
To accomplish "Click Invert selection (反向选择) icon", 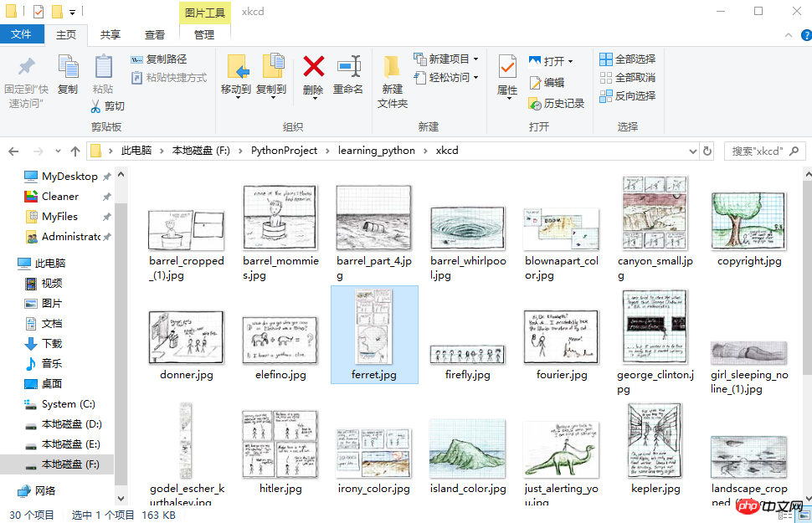I will [606, 96].
